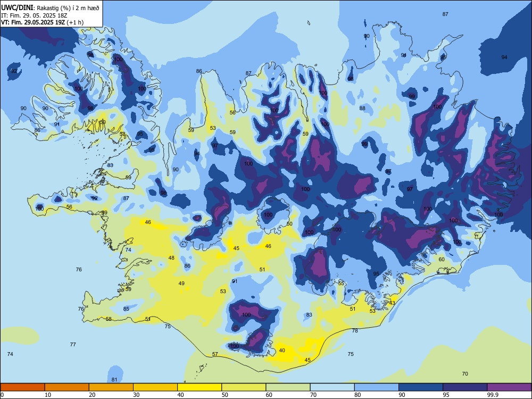Select the bright yellow 40–50 legend swatch
The image size is (532, 399).
(x=199, y=387)
